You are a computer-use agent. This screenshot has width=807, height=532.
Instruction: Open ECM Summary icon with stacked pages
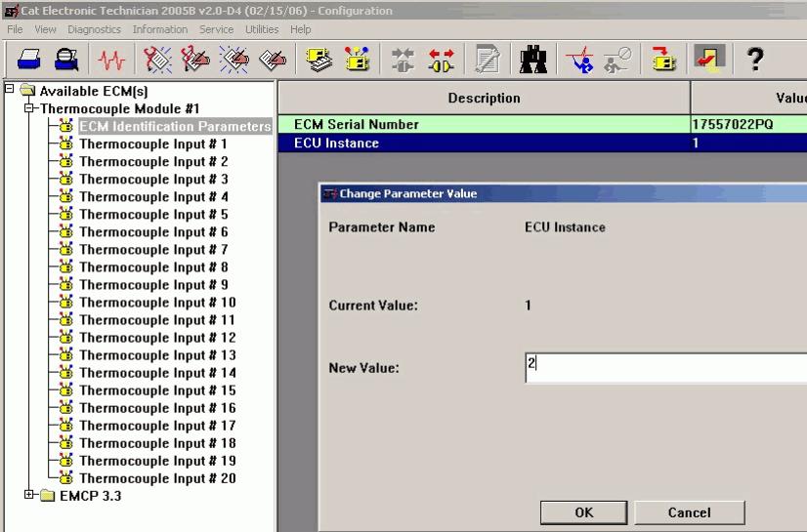click(x=319, y=60)
